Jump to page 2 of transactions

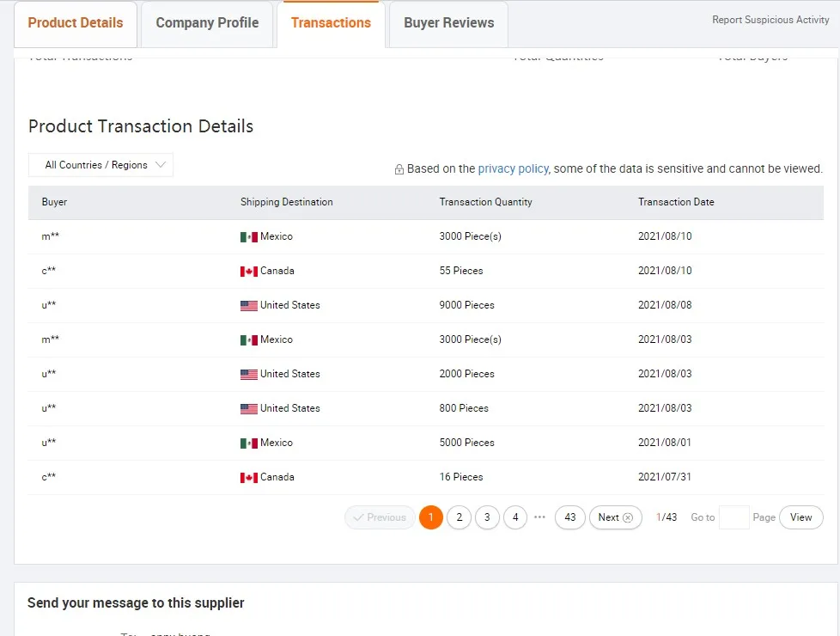[x=460, y=517]
